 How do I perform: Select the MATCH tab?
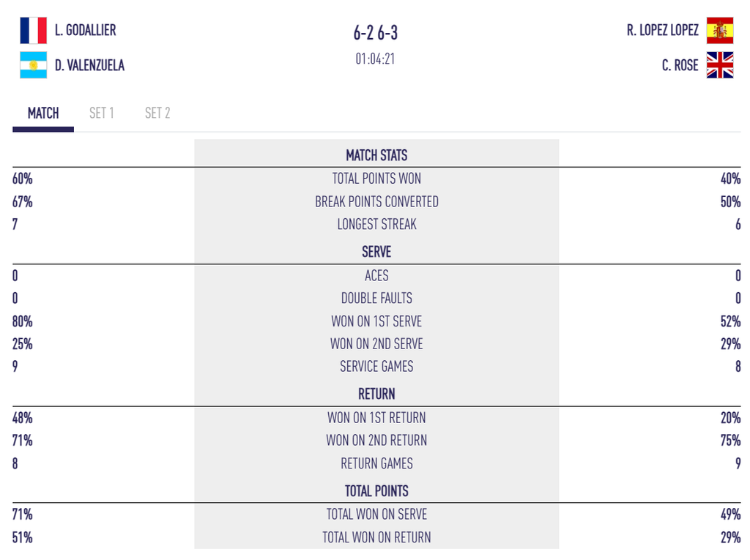pyautogui.click(x=43, y=113)
